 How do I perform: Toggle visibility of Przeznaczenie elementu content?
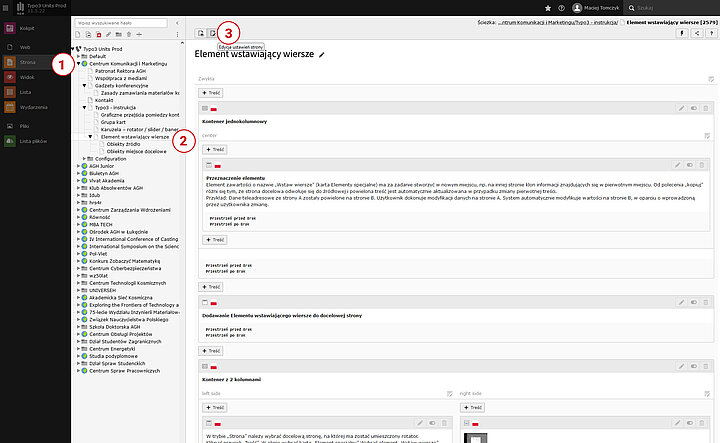(690, 164)
